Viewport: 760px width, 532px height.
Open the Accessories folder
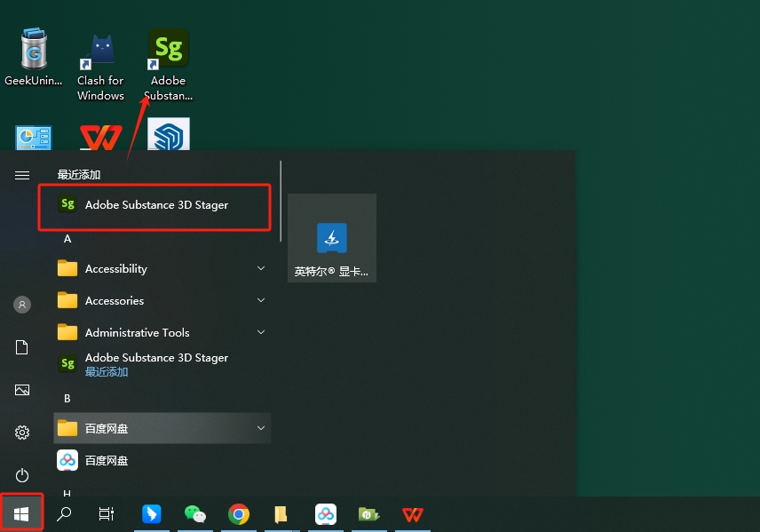162,301
